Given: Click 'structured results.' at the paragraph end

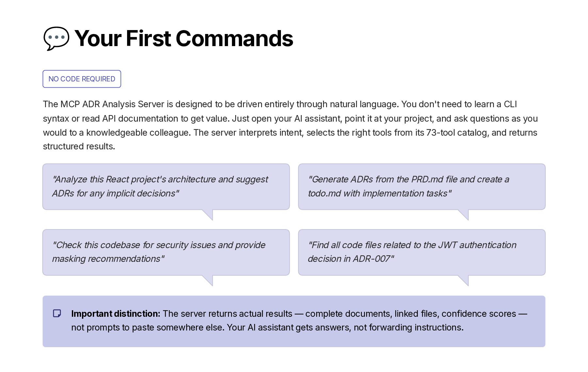Looking at the screenshot, I should coord(79,146).
